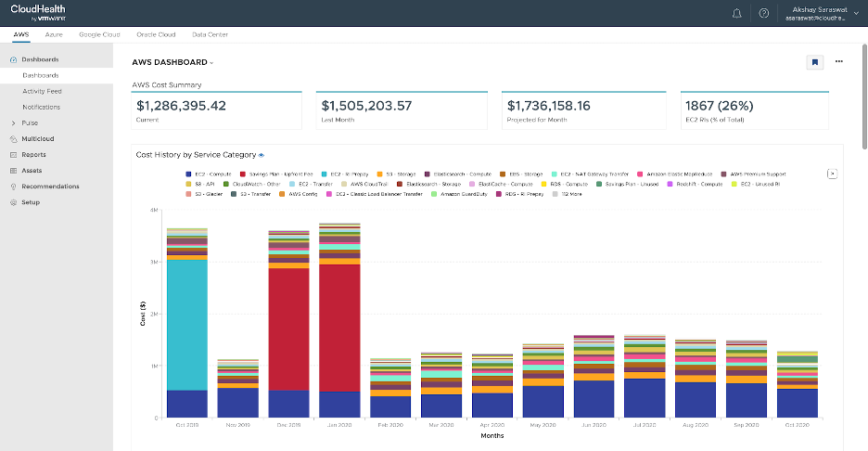The width and height of the screenshot is (868, 451).
Task: Click the blue EC2 Compute segment, Jul 2020
Action: pyautogui.click(x=645, y=398)
